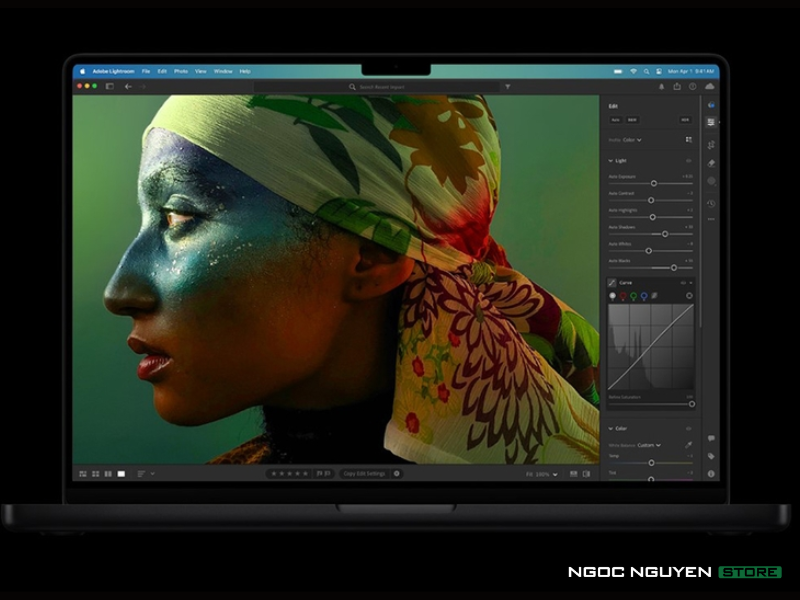
Task: Open the Profile Color dropdown
Action: (x=632, y=140)
